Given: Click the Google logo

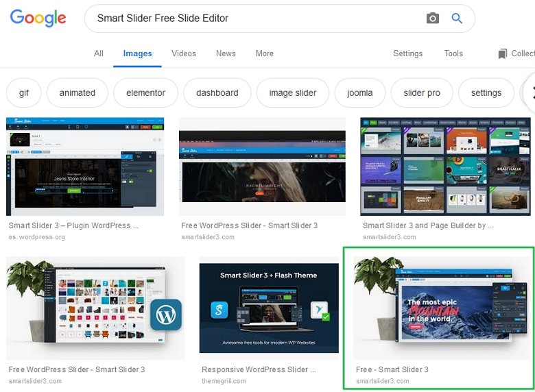Looking at the screenshot, I should click(38, 18).
